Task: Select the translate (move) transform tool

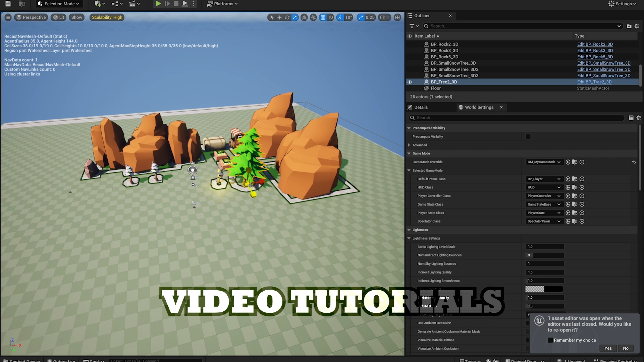Action: click(x=279, y=17)
